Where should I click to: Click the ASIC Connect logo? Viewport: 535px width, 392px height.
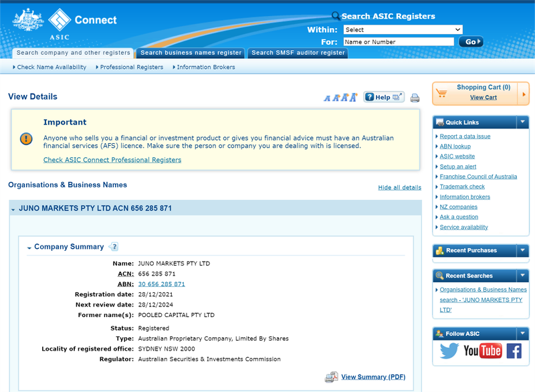pos(82,23)
